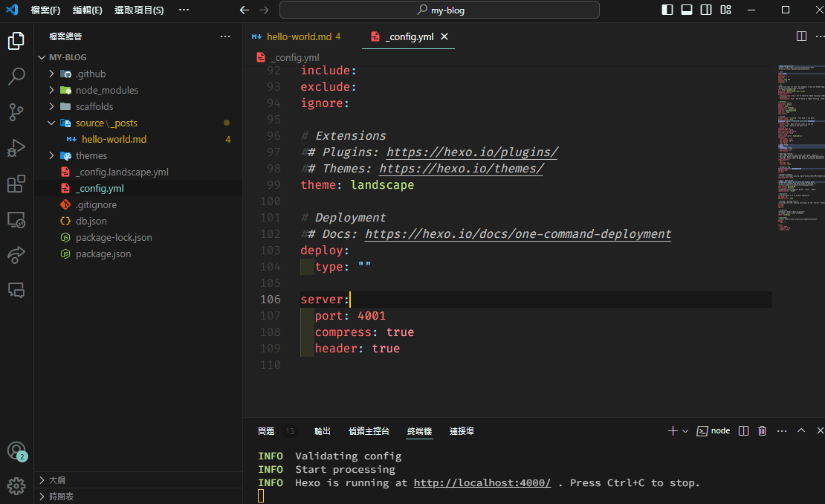Viewport: 825px width, 504px height.
Task: Switch to the 連接埠 ports tab
Action: coord(462,431)
